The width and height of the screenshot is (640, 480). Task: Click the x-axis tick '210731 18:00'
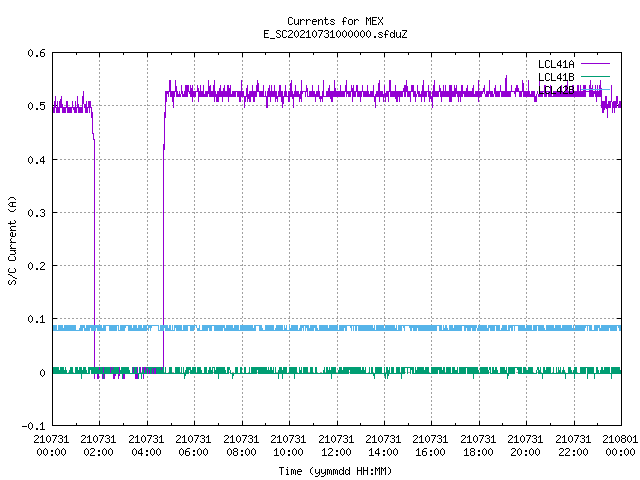point(478,446)
